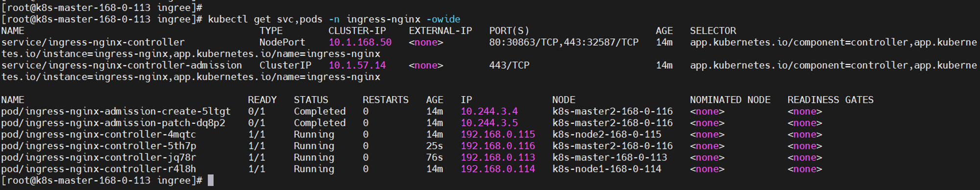Click the NodePort service type

282,42
